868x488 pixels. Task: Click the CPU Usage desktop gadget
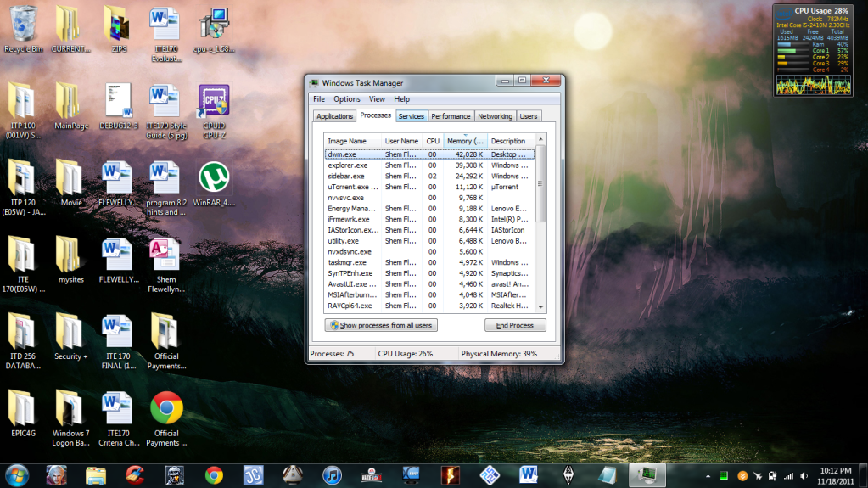(x=813, y=51)
